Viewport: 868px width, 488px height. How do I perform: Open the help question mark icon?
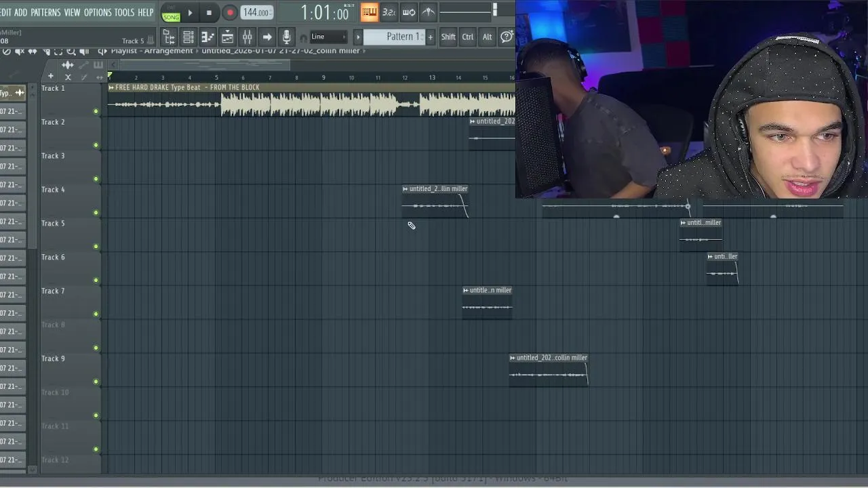click(507, 37)
